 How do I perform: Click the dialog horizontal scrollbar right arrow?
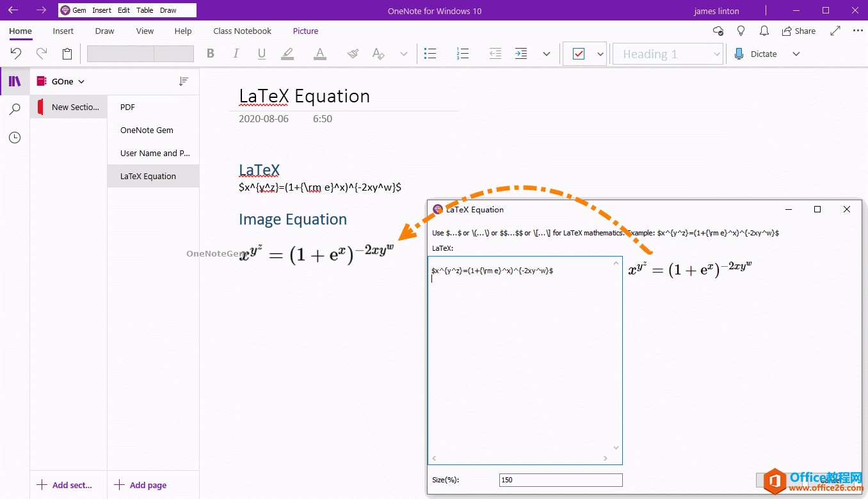[606, 458]
